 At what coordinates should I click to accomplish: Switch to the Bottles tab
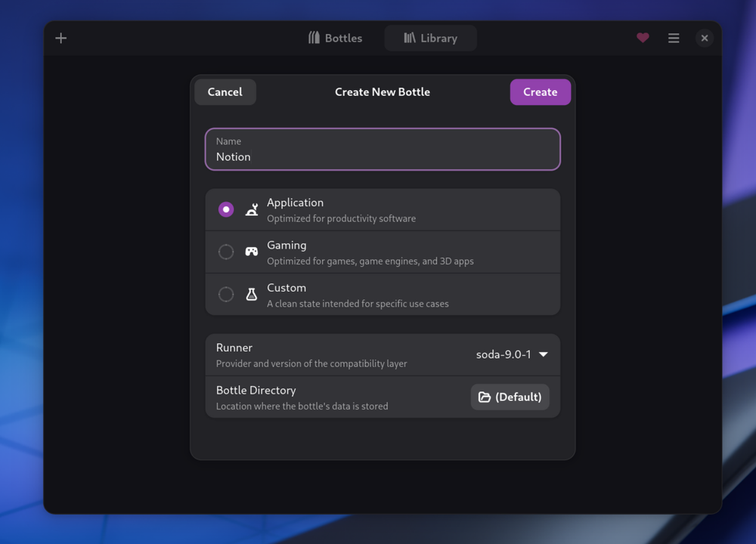tap(335, 38)
